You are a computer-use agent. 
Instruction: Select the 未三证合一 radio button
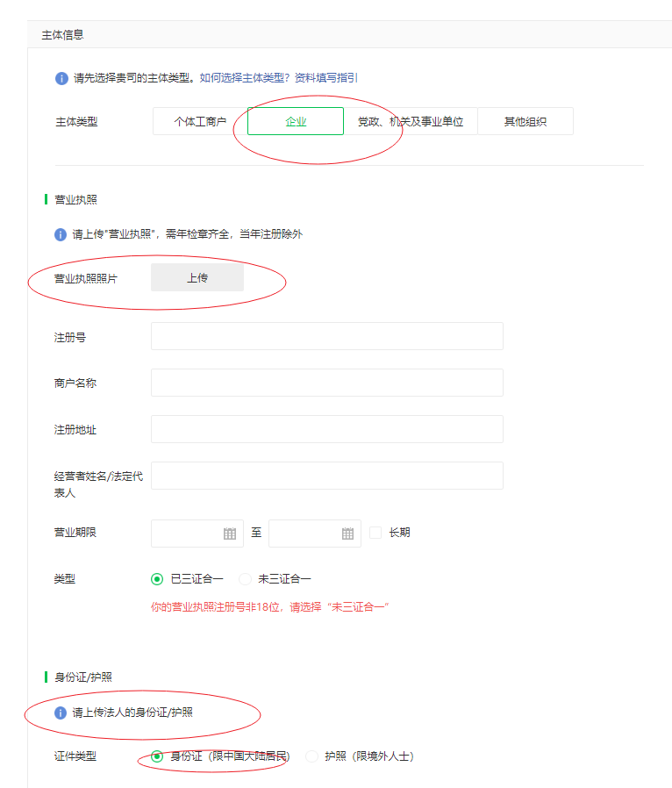tap(245, 579)
